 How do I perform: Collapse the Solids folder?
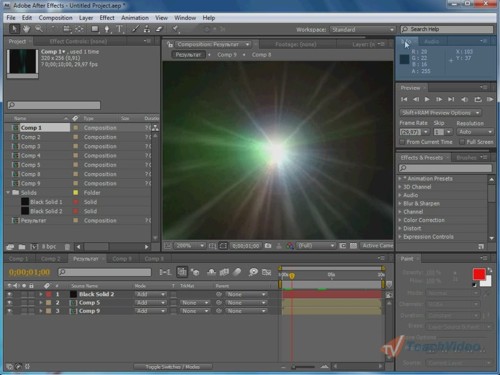8,193
